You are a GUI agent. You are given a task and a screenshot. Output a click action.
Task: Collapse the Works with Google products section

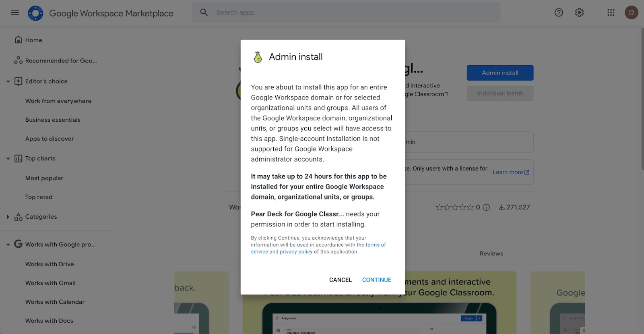point(8,245)
